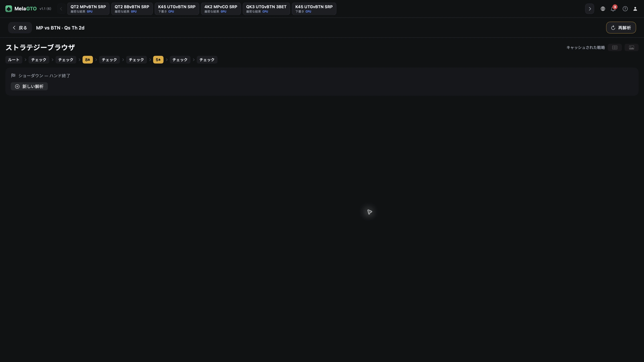
Task: Select the QK3 UTGvBTN 3BET tab
Action: pyautogui.click(x=266, y=9)
